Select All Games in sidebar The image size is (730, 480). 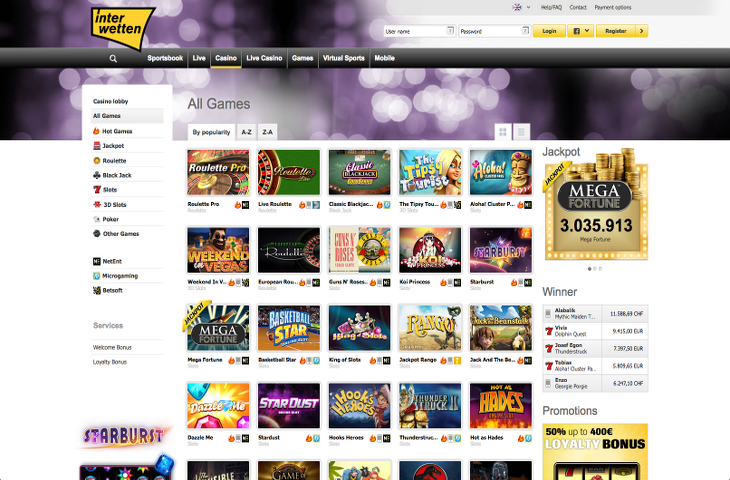point(127,116)
